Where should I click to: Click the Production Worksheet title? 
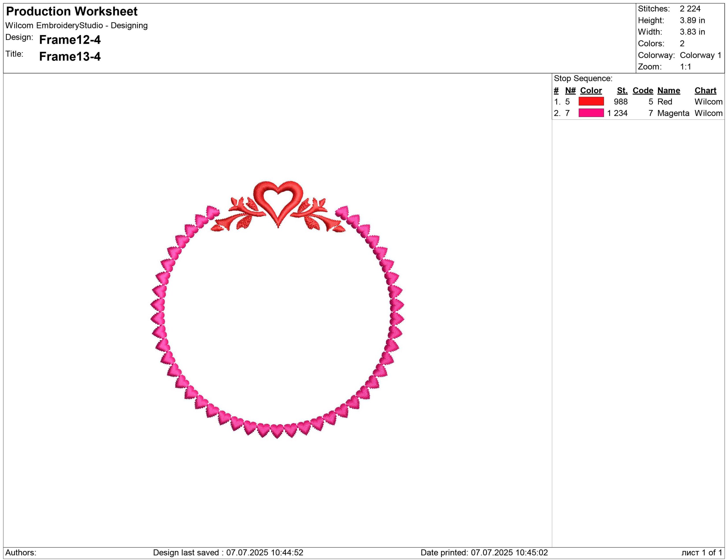point(72,11)
